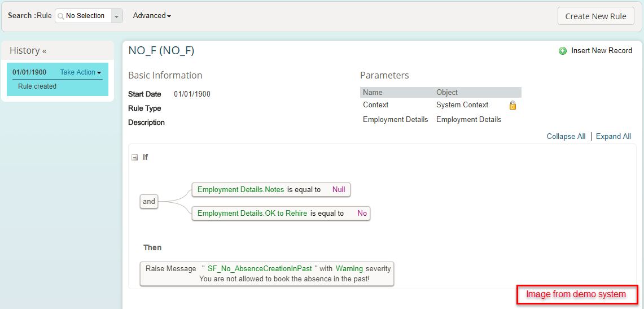
Task: Click the Expand All link
Action: (613, 136)
